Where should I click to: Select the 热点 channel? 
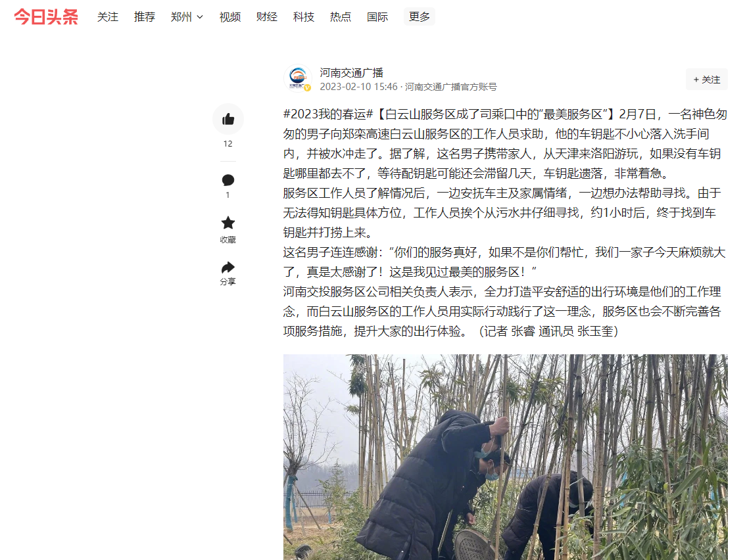tap(340, 17)
